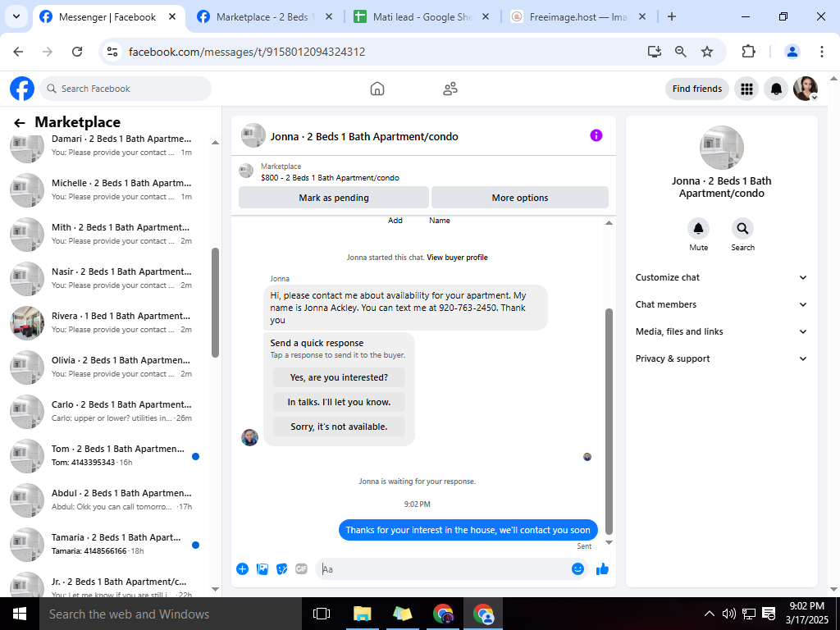This screenshot has height=630, width=840.
Task: Click the More options button
Action: click(x=519, y=198)
